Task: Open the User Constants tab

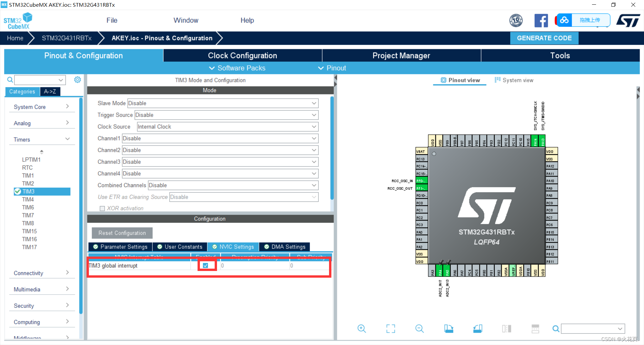Action: click(x=180, y=247)
